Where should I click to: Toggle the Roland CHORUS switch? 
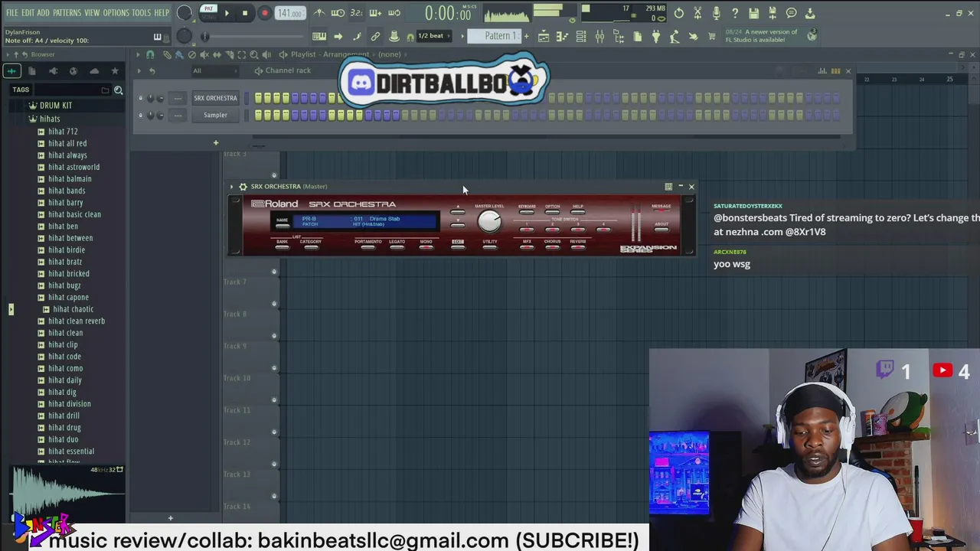pyautogui.click(x=552, y=247)
